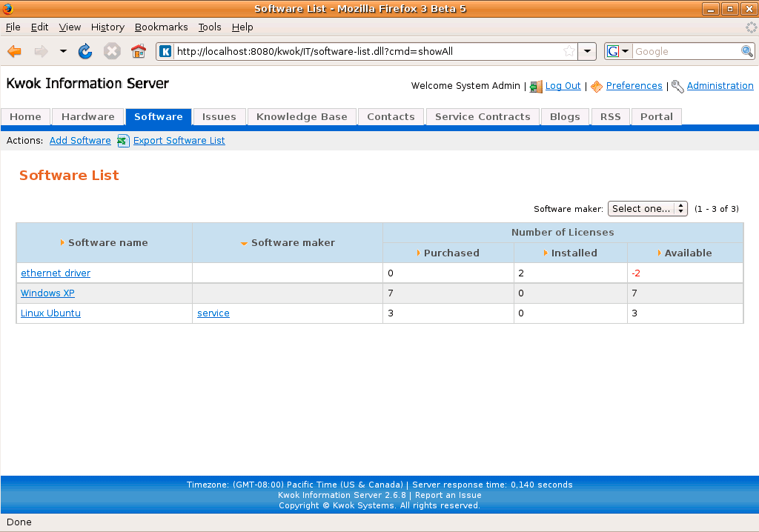Click the Home icon in toolbar
Image resolution: width=759 pixels, height=532 pixels.
pyautogui.click(x=139, y=51)
